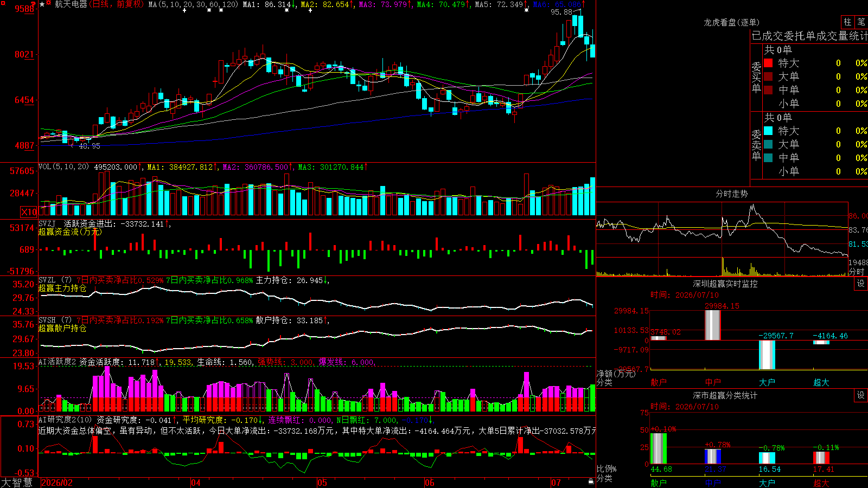This screenshot has height=488, width=868.
Task: Click the (日线, 前复权) period label
Action: [117, 4]
